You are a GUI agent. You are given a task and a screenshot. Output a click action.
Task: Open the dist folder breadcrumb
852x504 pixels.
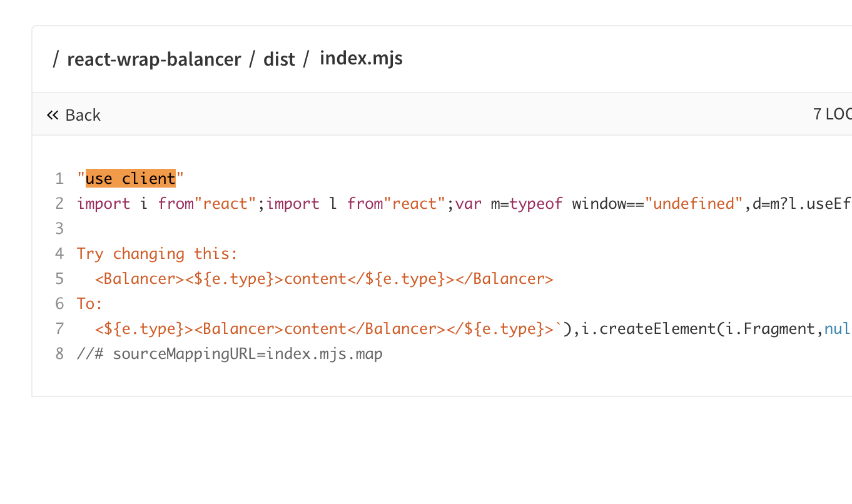(279, 59)
